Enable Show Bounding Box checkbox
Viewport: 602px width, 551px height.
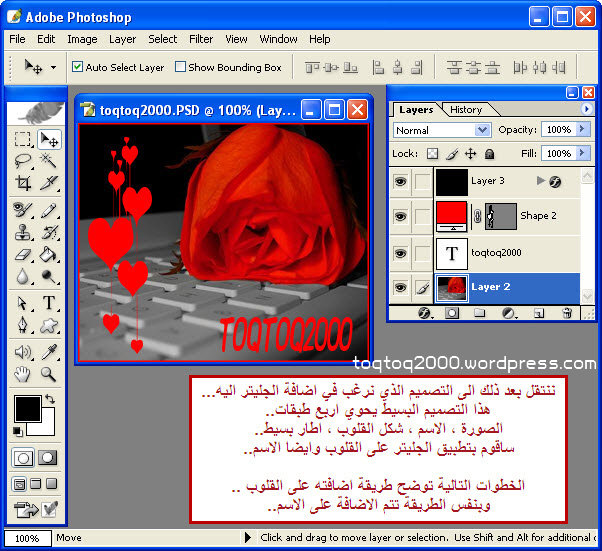point(180,67)
